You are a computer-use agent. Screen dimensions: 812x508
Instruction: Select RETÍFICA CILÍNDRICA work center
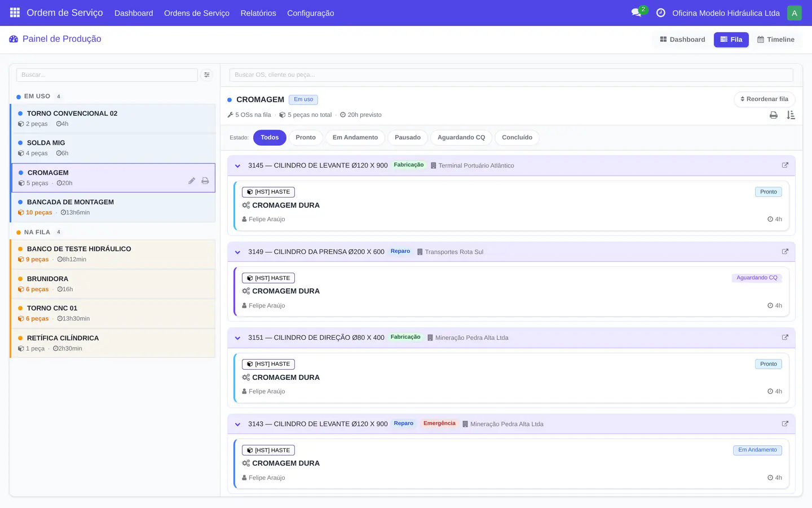coord(113,343)
